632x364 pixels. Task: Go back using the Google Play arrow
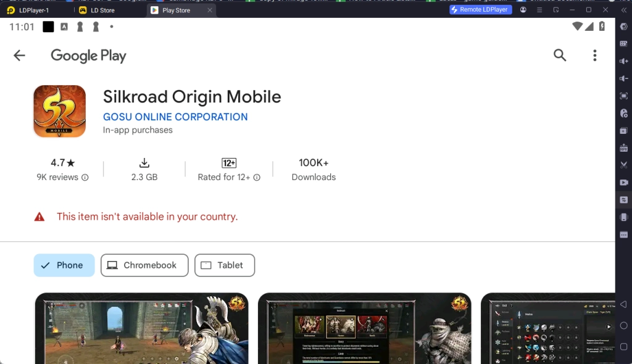pos(19,56)
